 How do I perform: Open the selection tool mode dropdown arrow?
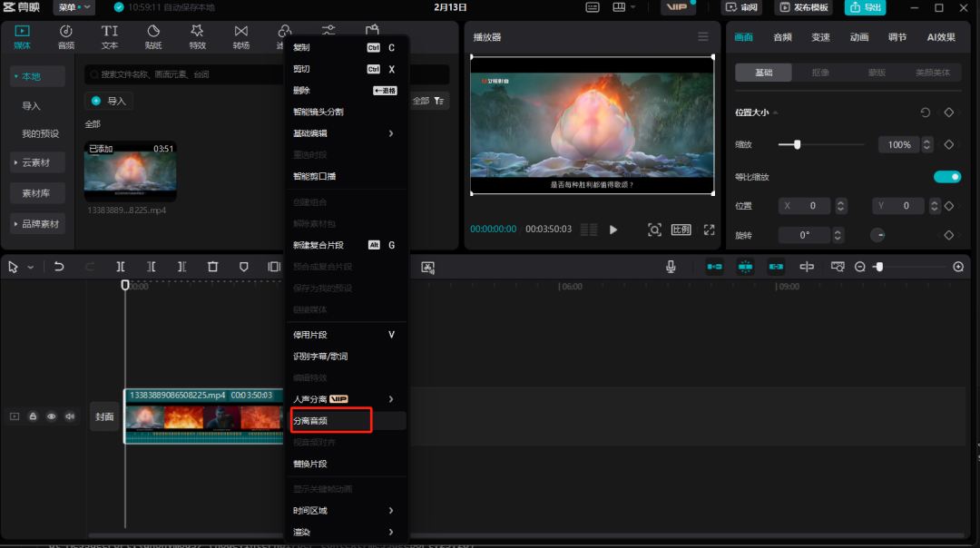point(30,268)
